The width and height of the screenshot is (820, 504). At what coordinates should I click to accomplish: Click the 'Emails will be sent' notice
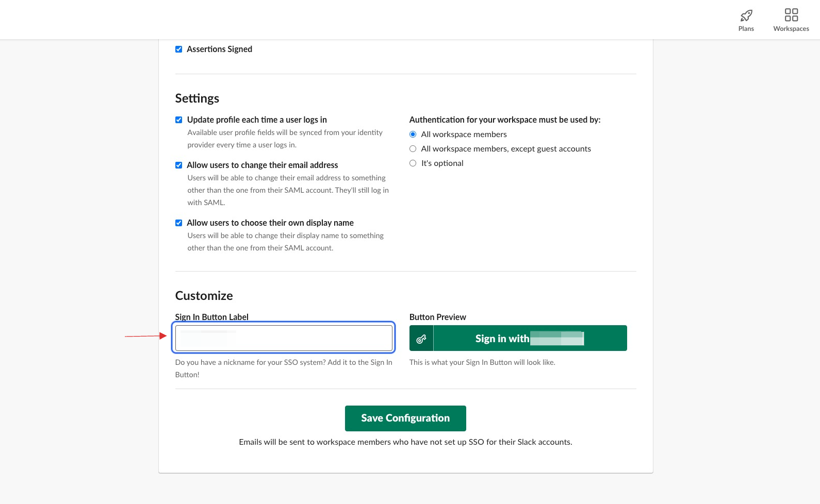click(x=405, y=442)
